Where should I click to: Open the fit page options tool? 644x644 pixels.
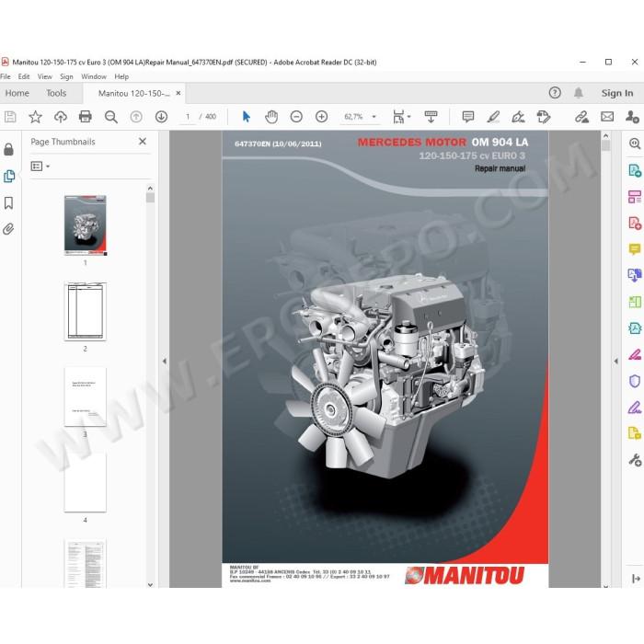click(401, 117)
